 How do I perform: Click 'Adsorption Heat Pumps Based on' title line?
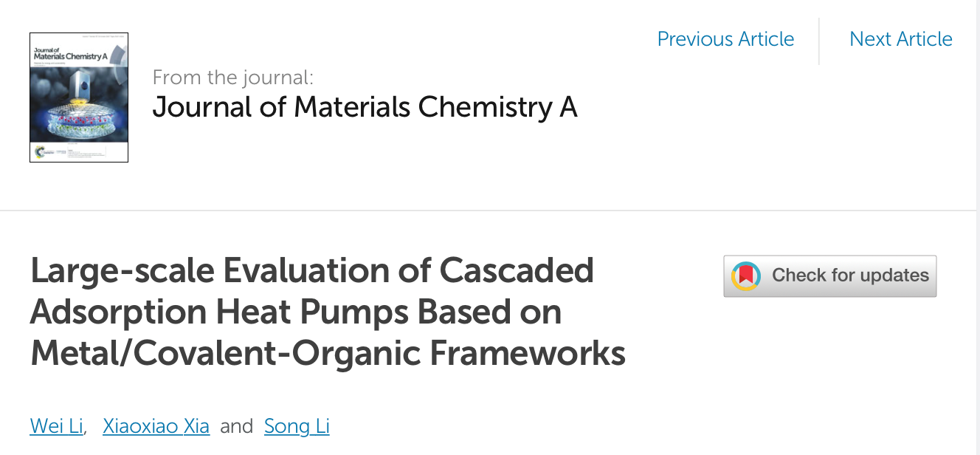[296, 312]
